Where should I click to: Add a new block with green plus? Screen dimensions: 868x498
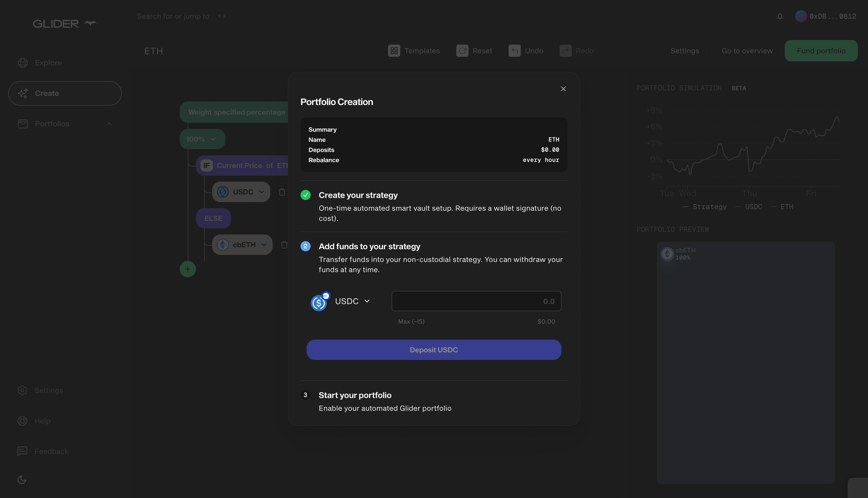click(187, 269)
